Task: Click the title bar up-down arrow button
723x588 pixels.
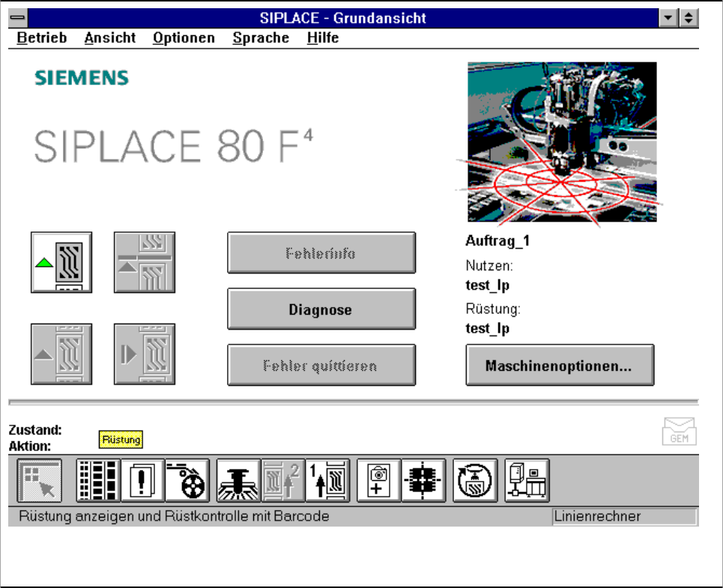Action: [x=689, y=18]
